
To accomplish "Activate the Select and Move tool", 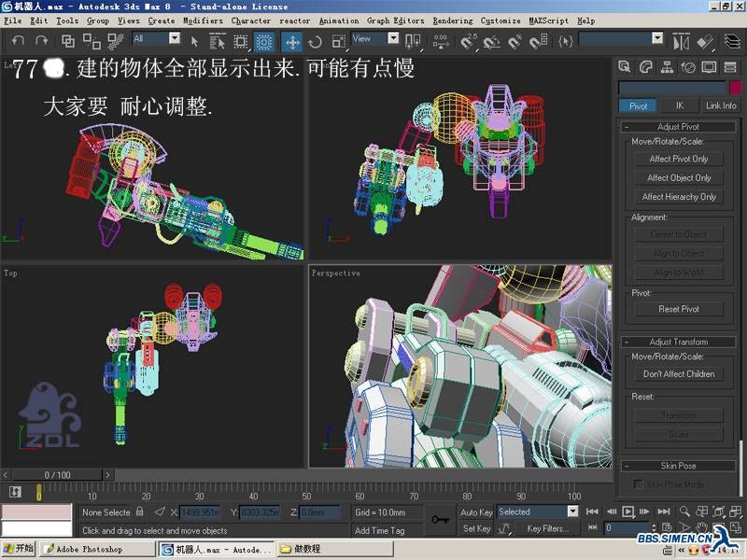I will point(291,42).
